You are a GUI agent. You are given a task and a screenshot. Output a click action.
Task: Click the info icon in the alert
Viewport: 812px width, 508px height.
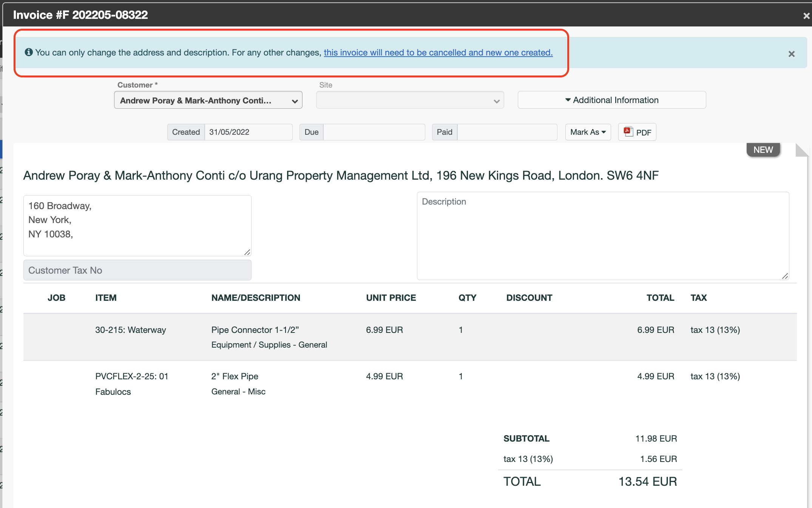point(29,52)
